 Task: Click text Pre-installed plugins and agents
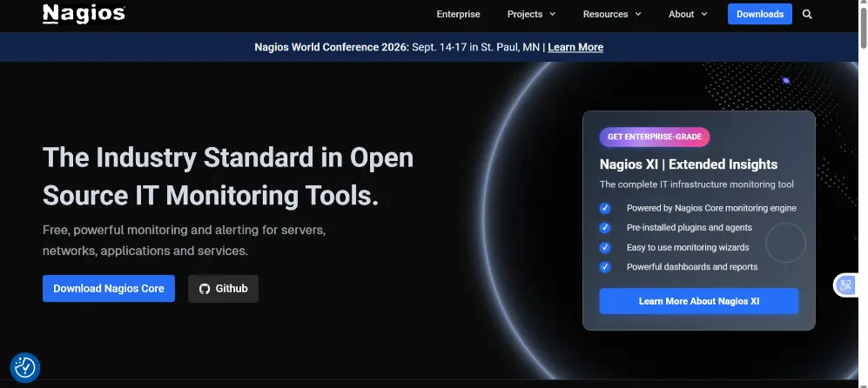point(690,227)
